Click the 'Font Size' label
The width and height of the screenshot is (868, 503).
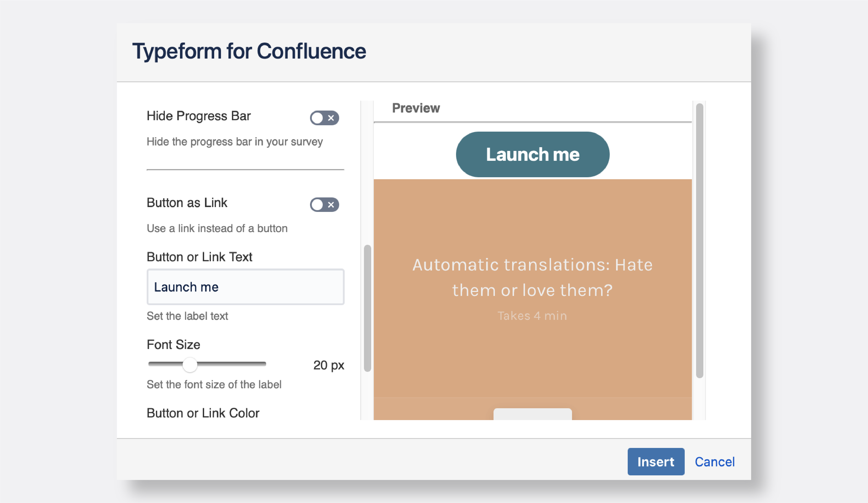coord(173,345)
